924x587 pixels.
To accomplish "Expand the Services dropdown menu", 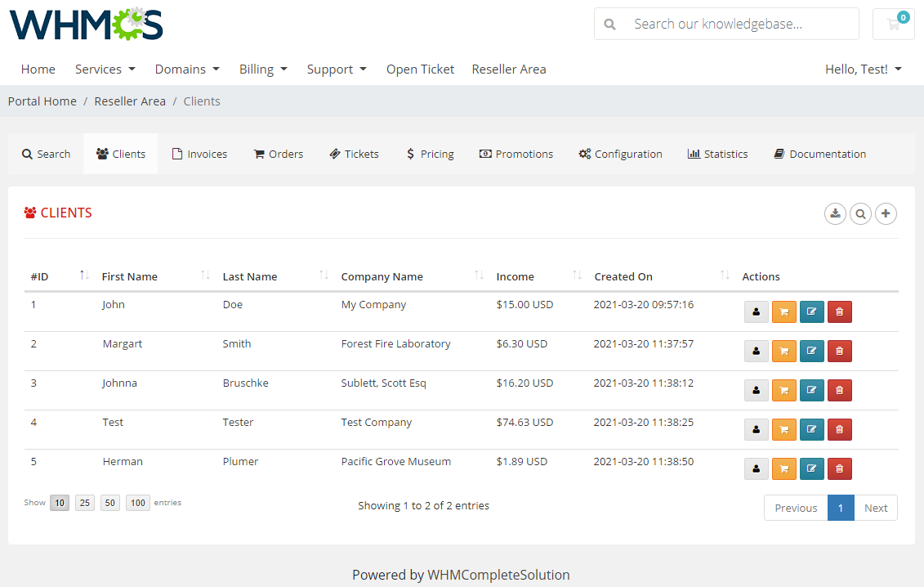I will coord(105,69).
